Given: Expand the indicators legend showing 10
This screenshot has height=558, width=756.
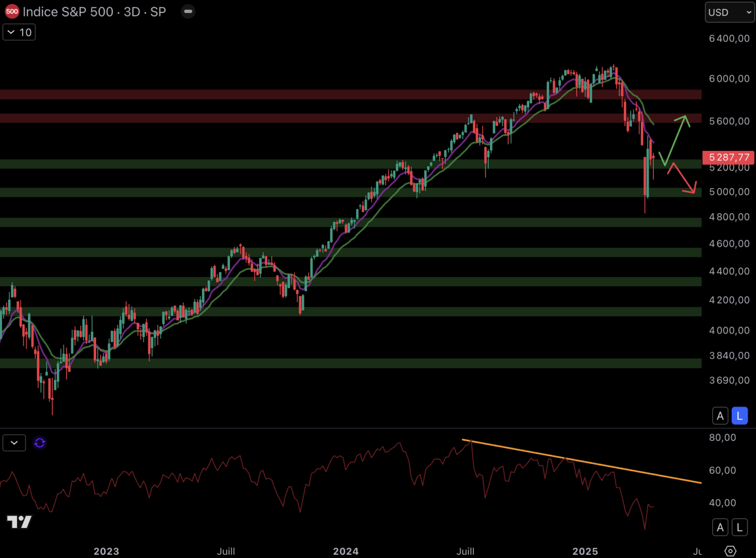Looking at the screenshot, I should (x=19, y=32).
